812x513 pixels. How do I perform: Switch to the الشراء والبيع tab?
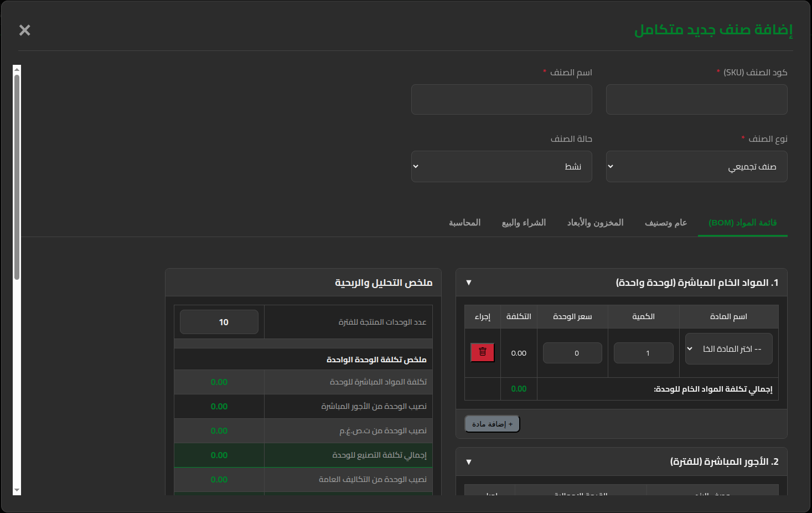tap(524, 223)
